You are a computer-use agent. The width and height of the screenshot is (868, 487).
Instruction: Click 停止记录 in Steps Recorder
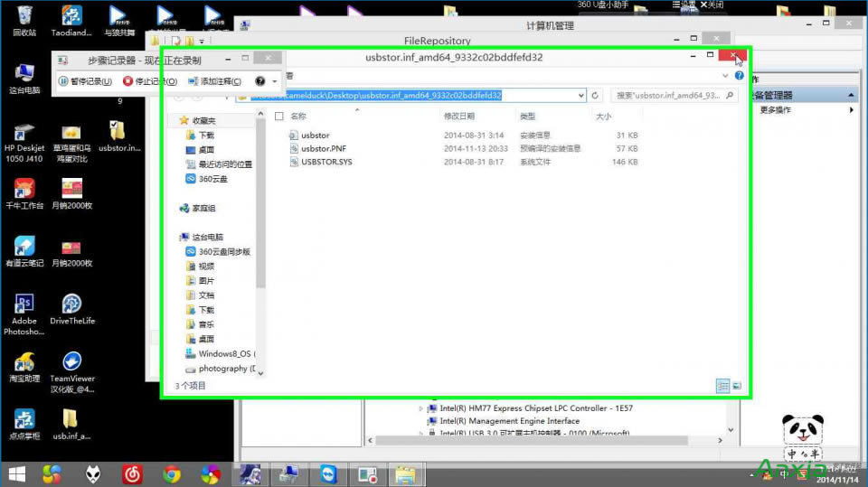(150, 81)
